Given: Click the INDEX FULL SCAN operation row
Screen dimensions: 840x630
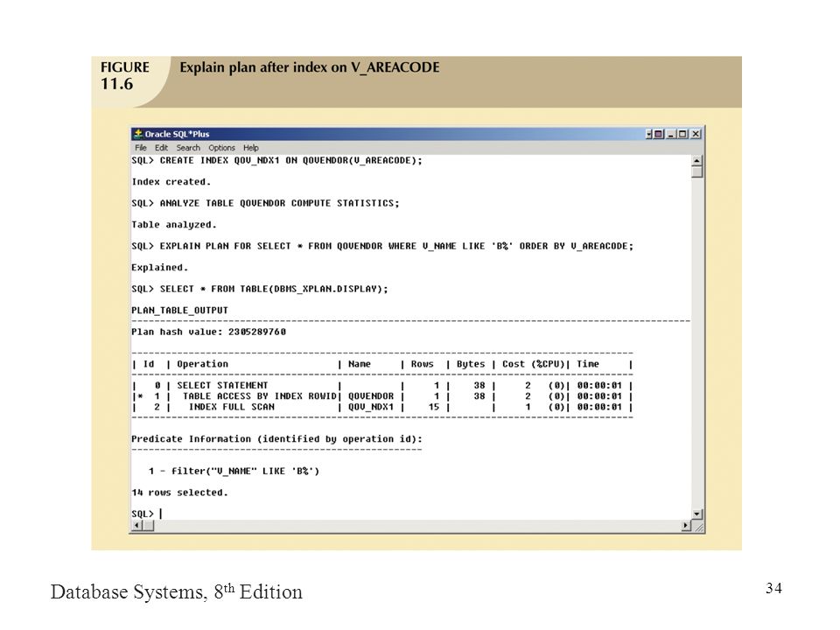Looking at the screenshot, I should tap(382, 407).
